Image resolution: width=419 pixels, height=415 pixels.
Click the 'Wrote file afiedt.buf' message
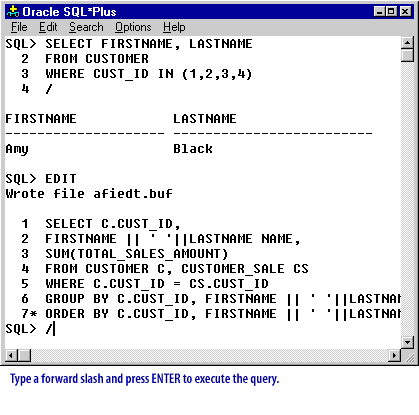89,194
